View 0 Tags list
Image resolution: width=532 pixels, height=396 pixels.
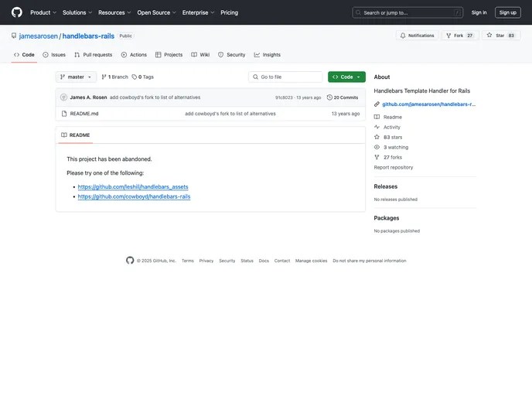pos(143,77)
